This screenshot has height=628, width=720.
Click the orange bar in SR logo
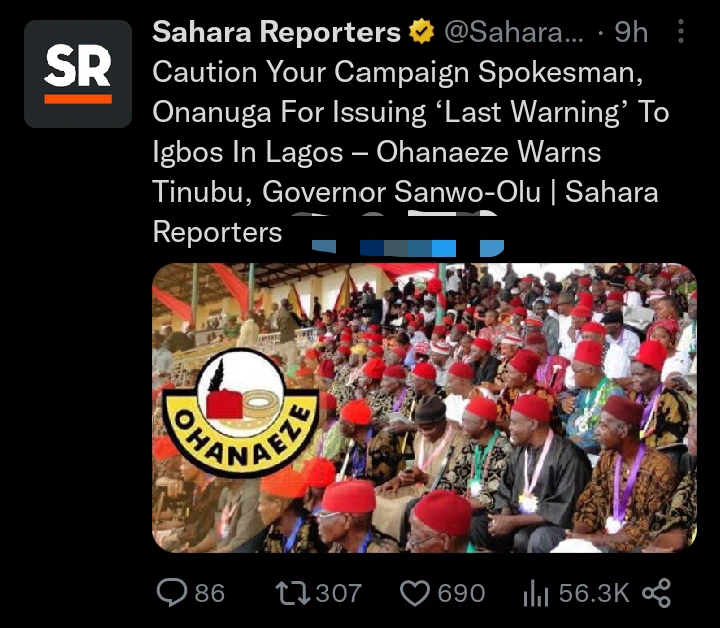point(78,99)
